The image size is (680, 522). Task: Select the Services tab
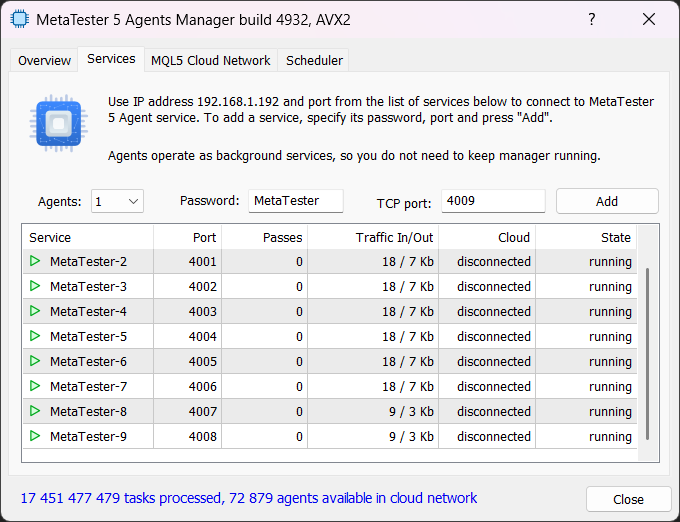click(x=111, y=59)
